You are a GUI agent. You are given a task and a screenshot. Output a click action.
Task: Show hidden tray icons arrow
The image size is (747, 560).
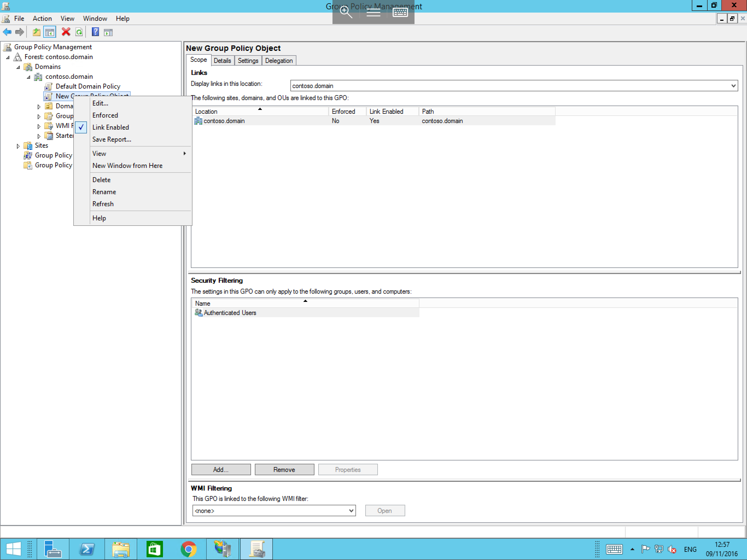632,549
